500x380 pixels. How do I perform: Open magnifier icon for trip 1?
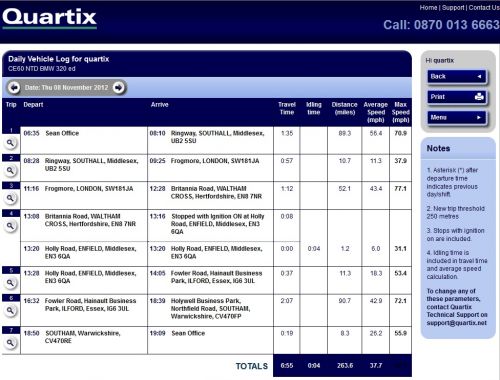pyautogui.click(x=11, y=143)
